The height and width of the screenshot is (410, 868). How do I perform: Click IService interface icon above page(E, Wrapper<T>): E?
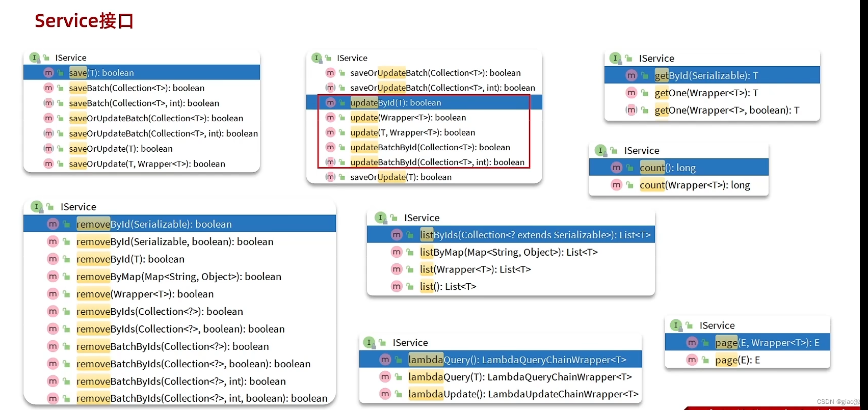(x=676, y=325)
